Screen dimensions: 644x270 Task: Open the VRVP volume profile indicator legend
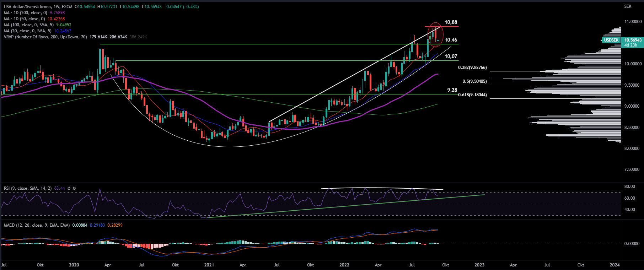pyautogui.click(x=45, y=37)
